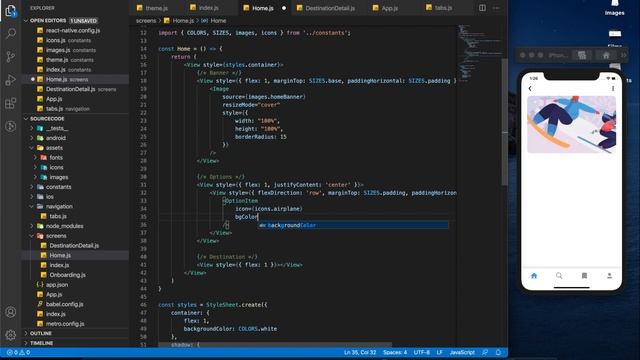Change end of line sequence LF
This screenshot has height=360, width=640.
coord(440,352)
